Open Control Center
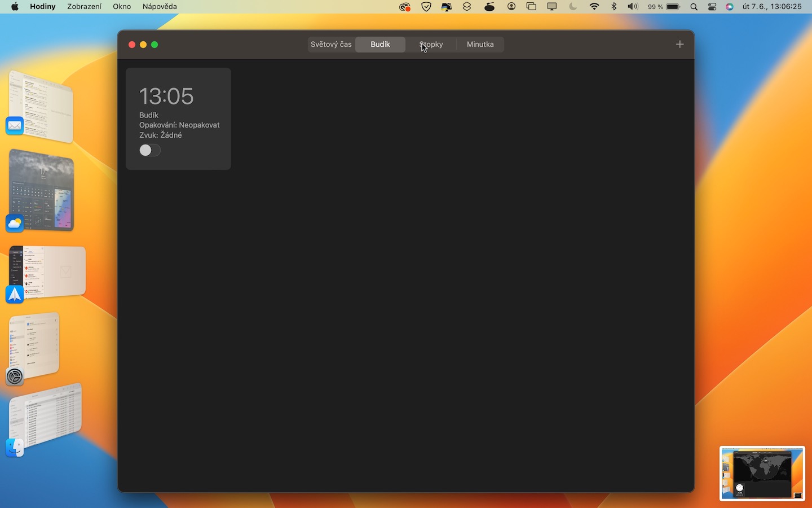 [712, 7]
